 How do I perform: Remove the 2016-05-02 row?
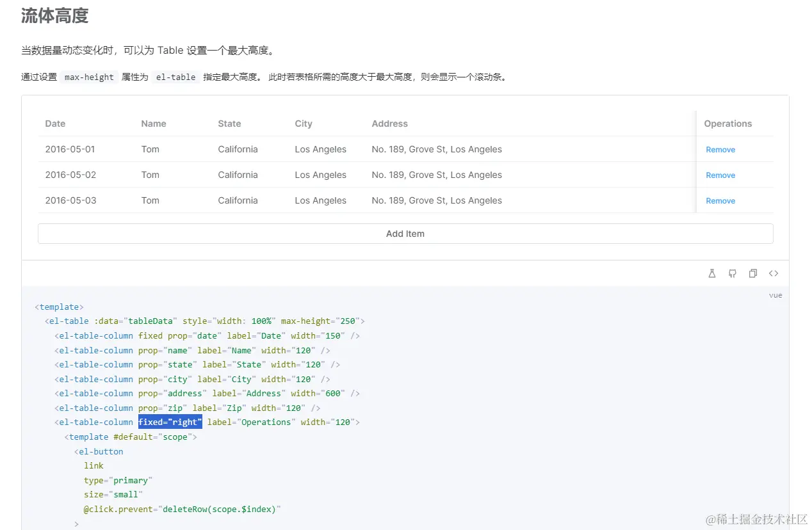[720, 175]
